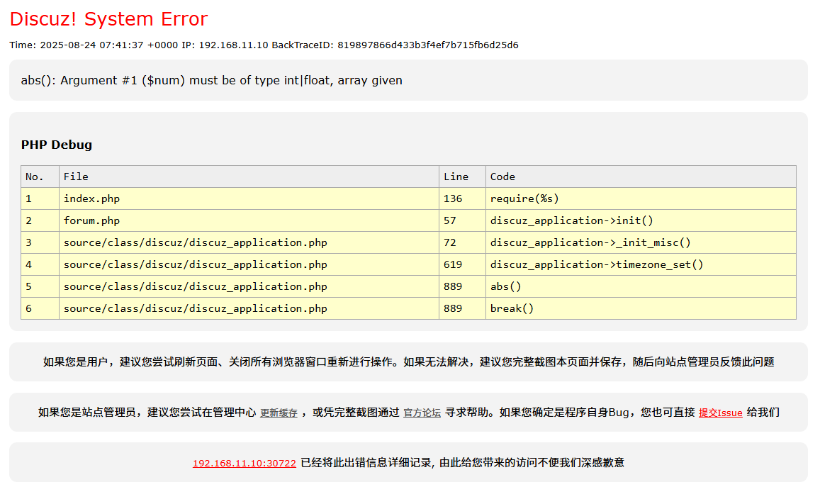Click discuz_application->timezone_set() code cell
This screenshot has height=504, width=820.
tap(641, 264)
